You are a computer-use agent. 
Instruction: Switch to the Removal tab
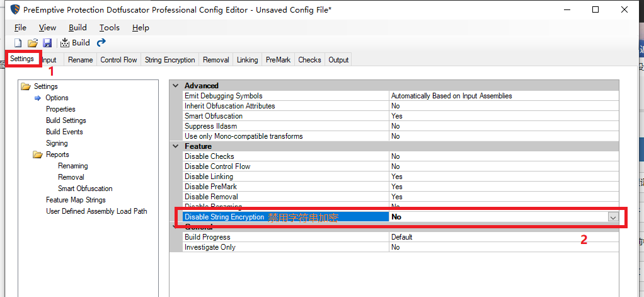tap(216, 59)
